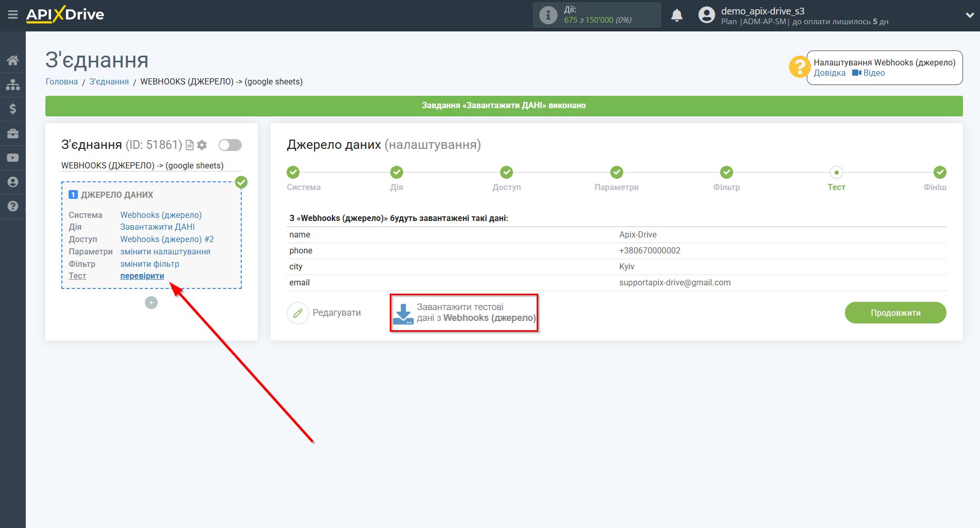This screenshot has width=980, height=528.
Task: Click the Webhooks (джерело) #2 access link
Action: [x=167, y=239]
